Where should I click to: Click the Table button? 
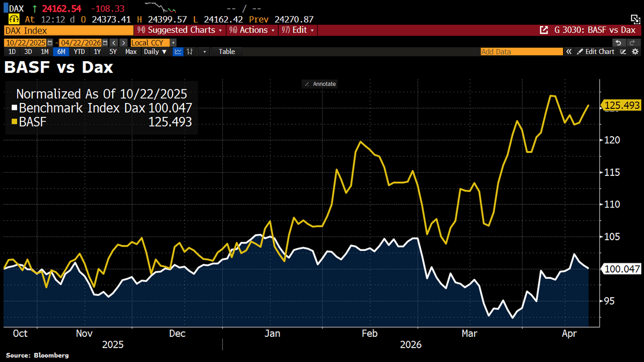226,51
